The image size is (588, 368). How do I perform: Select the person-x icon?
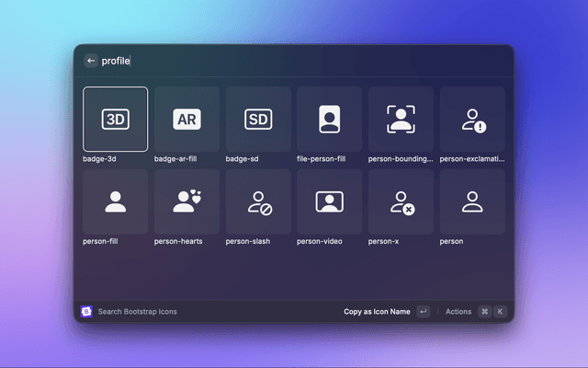[x=401, y=201]
